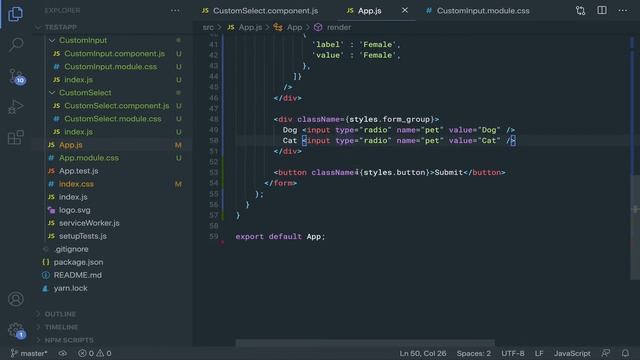
Task: Open App.test.js file
Action: (78, 171)
